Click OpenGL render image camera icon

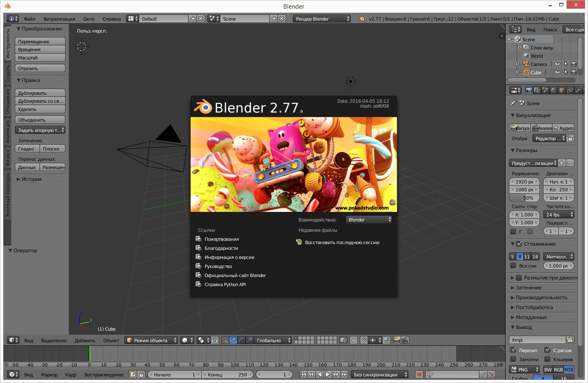(x=397, y=340)
